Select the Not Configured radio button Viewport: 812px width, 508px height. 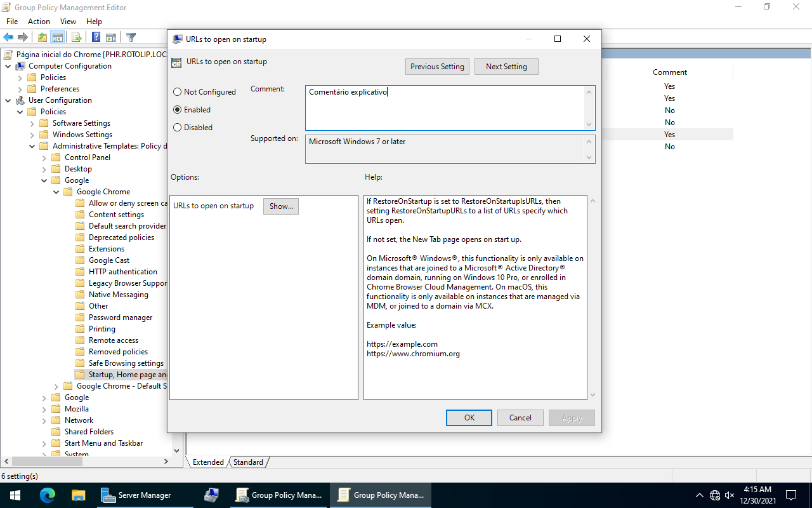point(178,92)
